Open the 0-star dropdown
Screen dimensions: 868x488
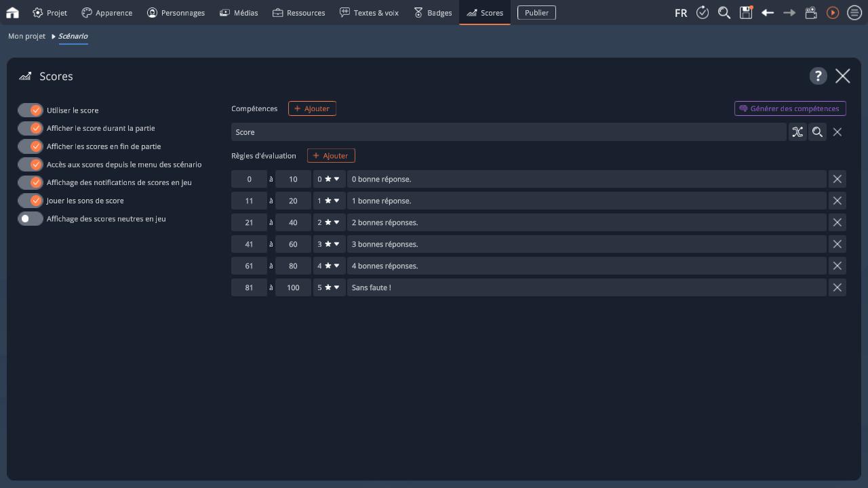(x=329, y=179)
